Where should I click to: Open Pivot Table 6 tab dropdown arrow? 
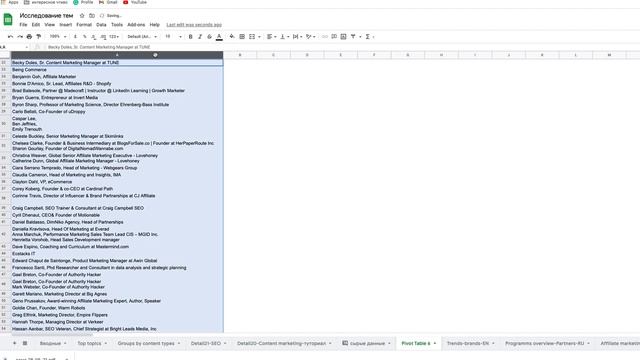point(435,343)
